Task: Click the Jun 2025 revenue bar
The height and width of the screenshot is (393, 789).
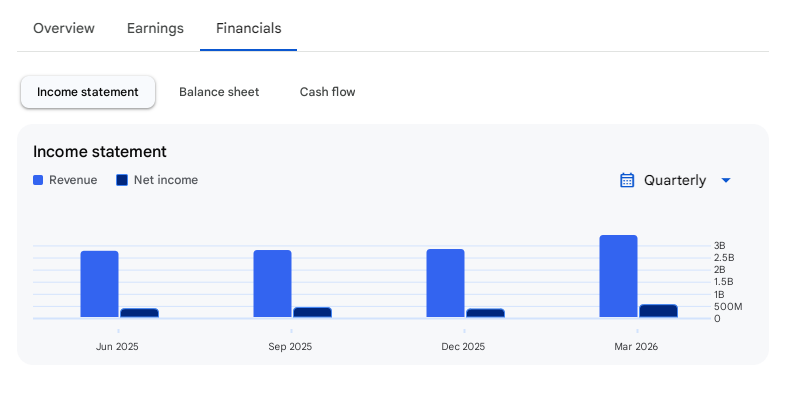Action: point(100,284)
